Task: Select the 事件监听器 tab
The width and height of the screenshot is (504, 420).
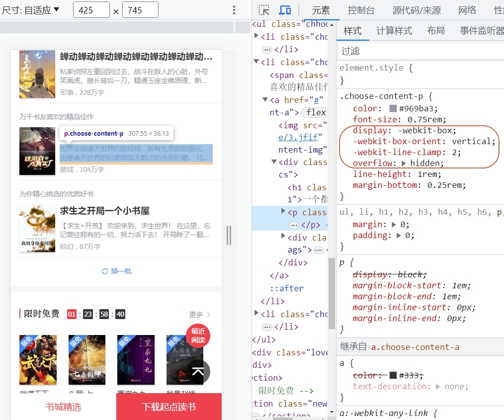Action: coord(482,31)
